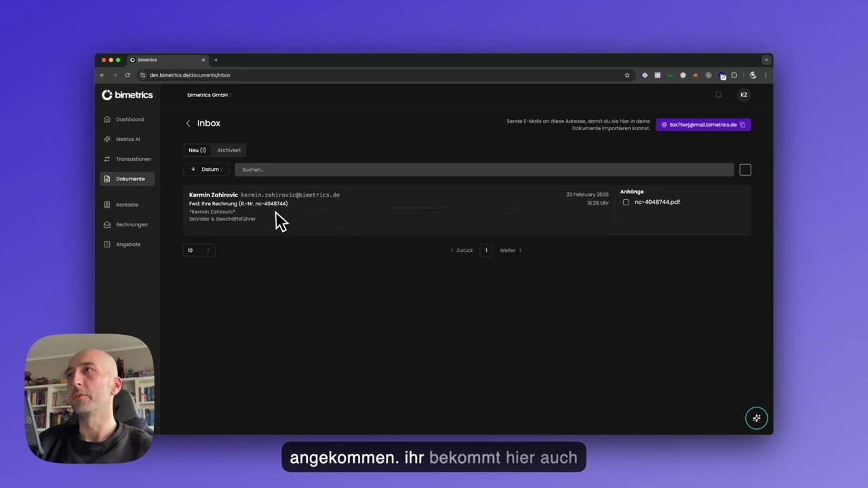868x488 pixels.
Task: Open a new browser tab
Action: 216,60
